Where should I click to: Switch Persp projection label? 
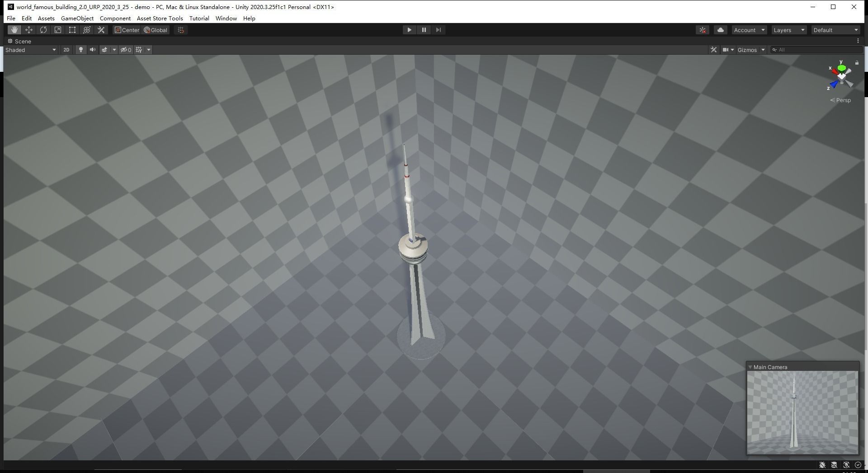point(840,100)
